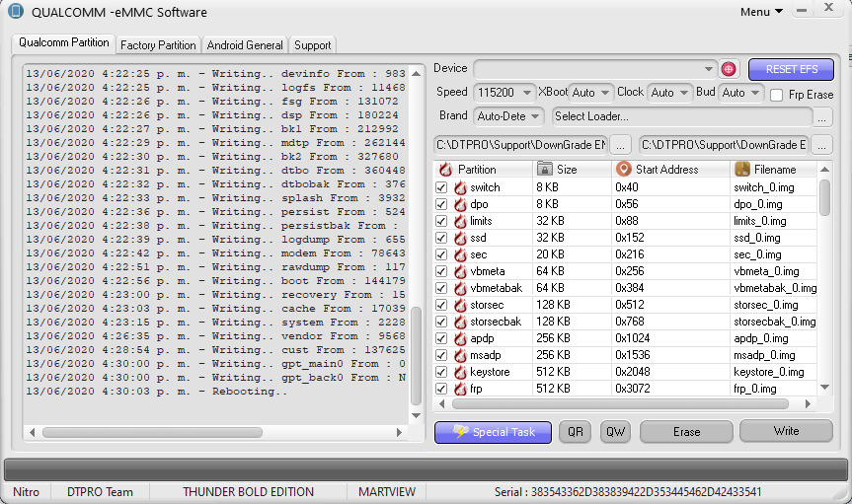Click the log panel vertical scrollbar thumb
Viewport: 852px width, 504px height.
[x=417, y=356]
